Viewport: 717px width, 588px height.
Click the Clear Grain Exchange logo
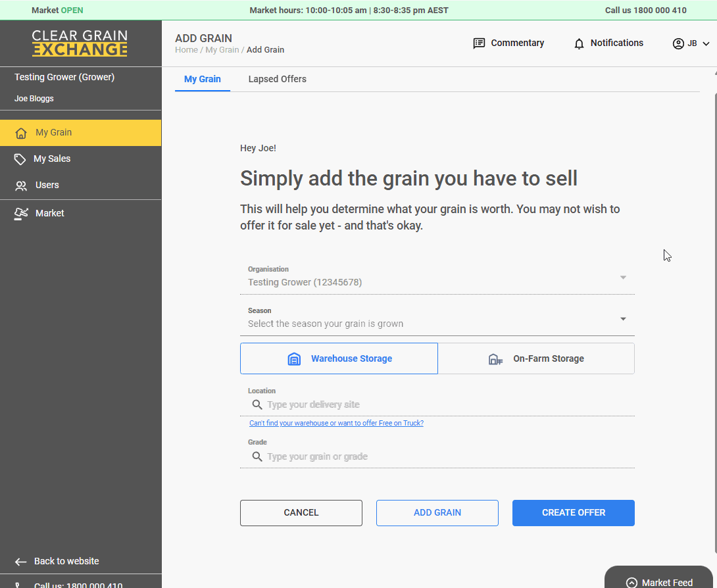coord(80,43)
